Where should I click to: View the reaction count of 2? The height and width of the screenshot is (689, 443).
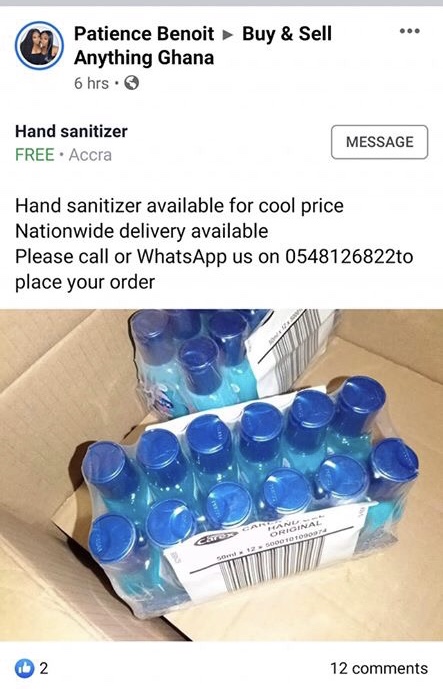point(44,668)
